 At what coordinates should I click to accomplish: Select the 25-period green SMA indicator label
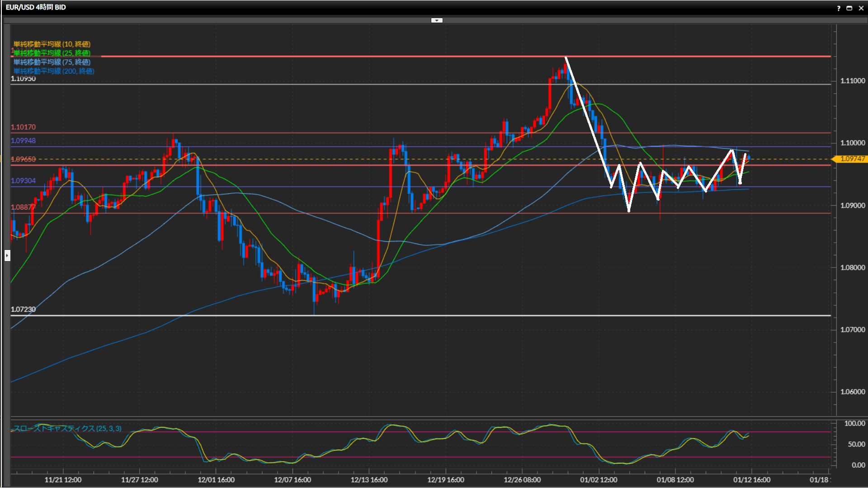(52, 53)
